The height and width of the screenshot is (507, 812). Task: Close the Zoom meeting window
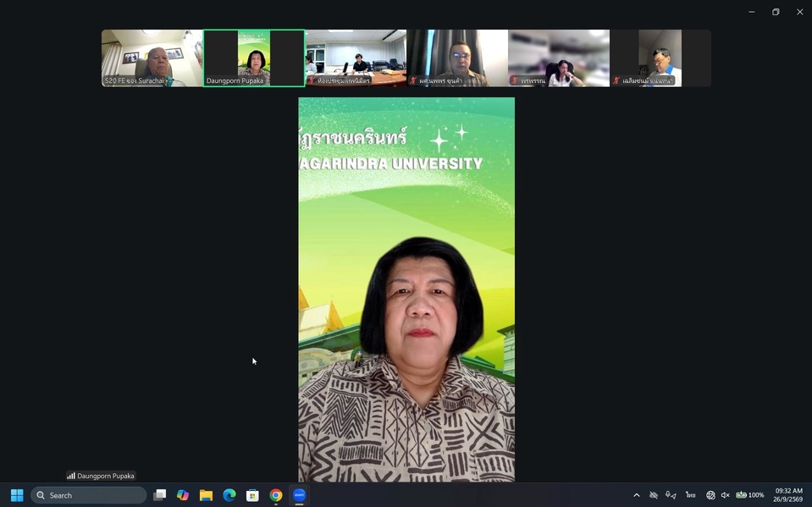click(x=799, y=12)
